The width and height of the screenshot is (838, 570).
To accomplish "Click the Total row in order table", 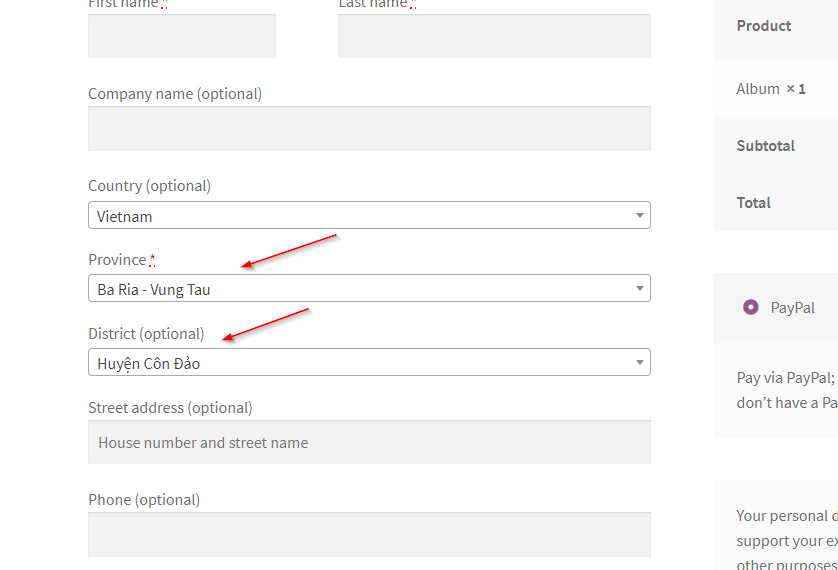I will point(754,203).
